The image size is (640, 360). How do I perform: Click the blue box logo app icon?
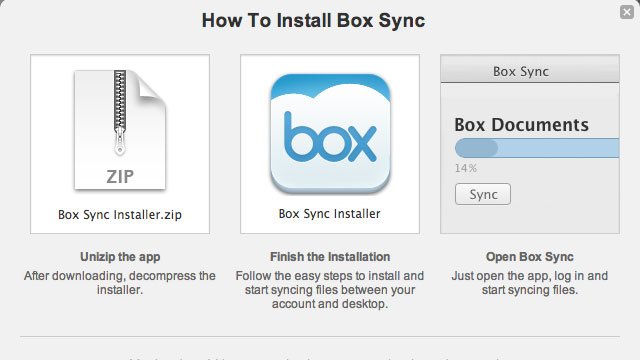click(330, 134)
